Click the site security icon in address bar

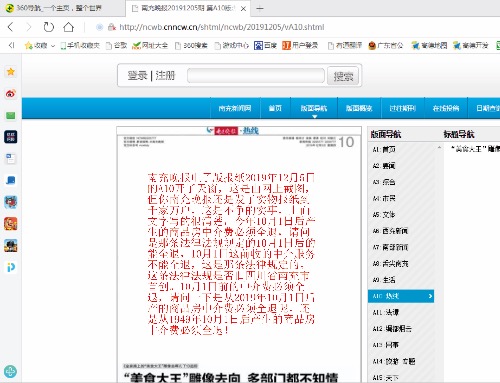112,27
